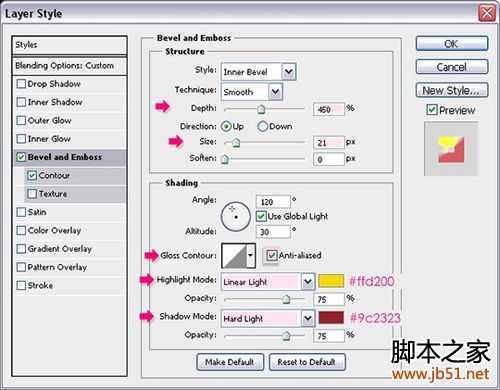Toggle the Preview checkbox
Screen dimensions: 500x390
[432, 110]
